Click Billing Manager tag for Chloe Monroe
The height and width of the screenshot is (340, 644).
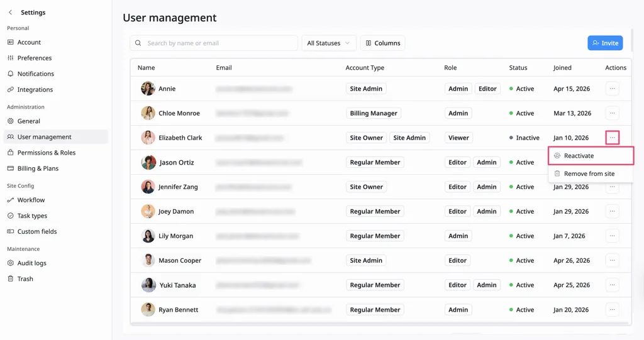click(374, 113)
